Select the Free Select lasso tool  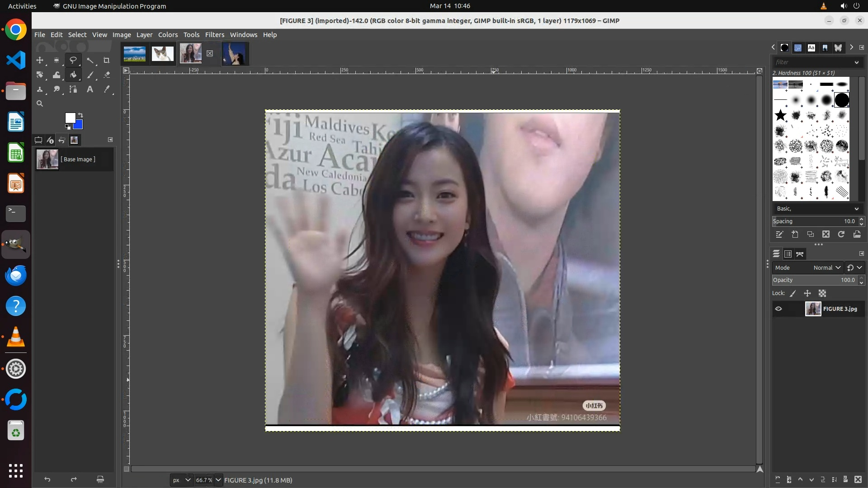73,60
